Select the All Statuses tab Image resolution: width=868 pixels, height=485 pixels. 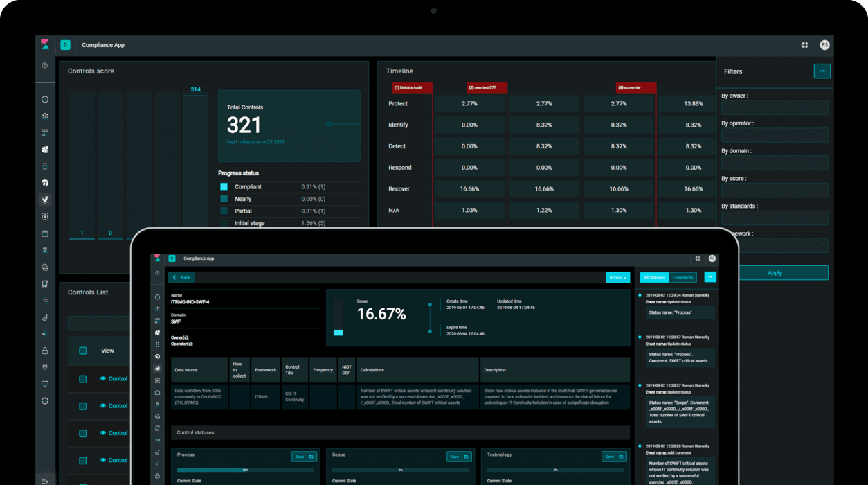coord(654,277)
